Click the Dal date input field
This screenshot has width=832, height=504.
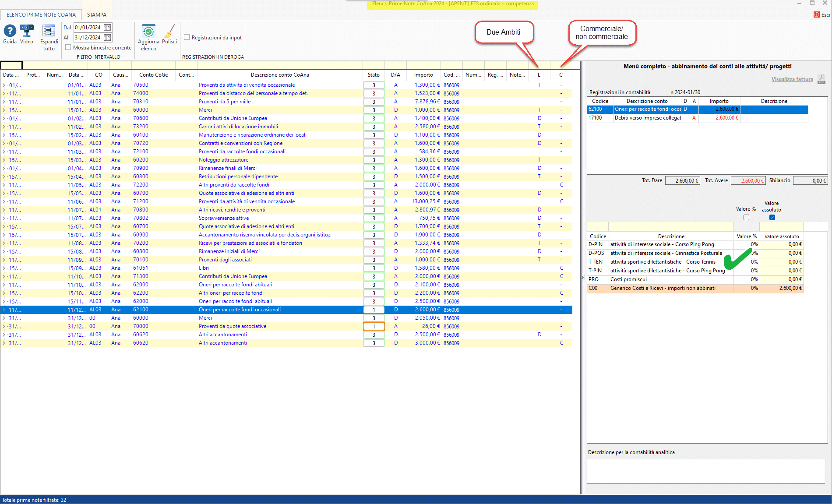tap(88, 28)
